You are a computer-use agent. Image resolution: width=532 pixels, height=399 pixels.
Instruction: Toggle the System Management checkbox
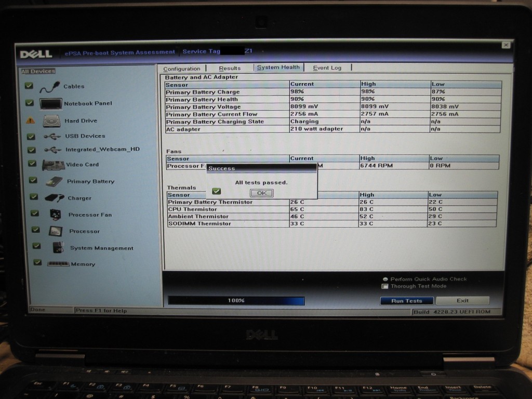coord(37,246)
